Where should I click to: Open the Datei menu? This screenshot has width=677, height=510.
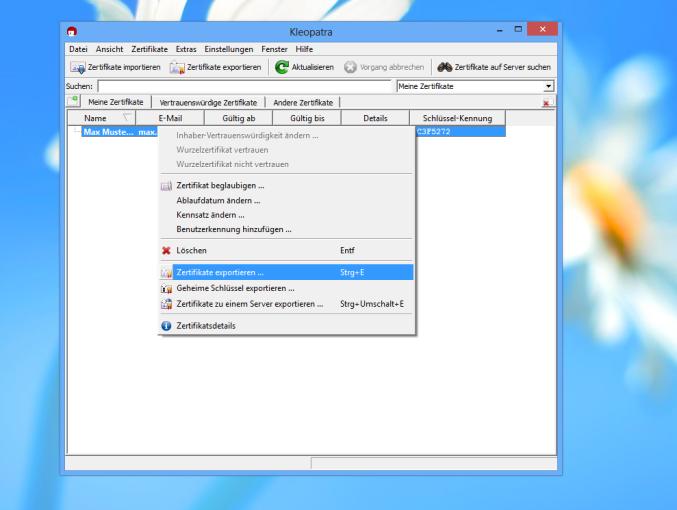click(x=78, y=49)
